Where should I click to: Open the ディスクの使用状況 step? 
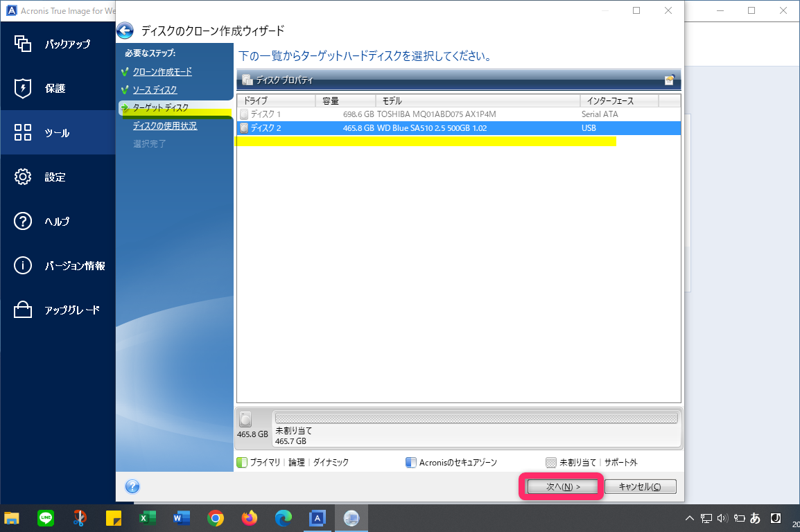click(165, 126)
